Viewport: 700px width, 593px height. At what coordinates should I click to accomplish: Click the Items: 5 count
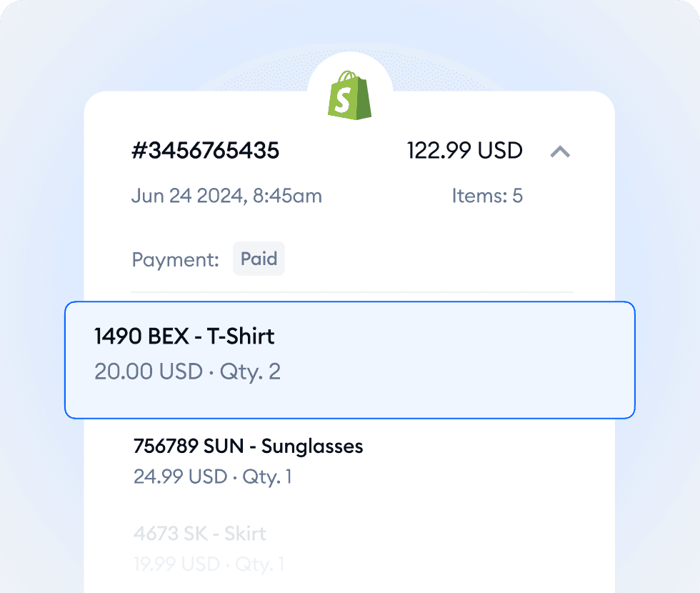(488, 196)
